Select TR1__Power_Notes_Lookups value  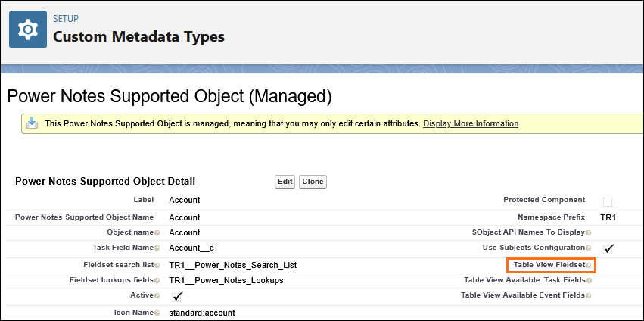tap(226, 280)
